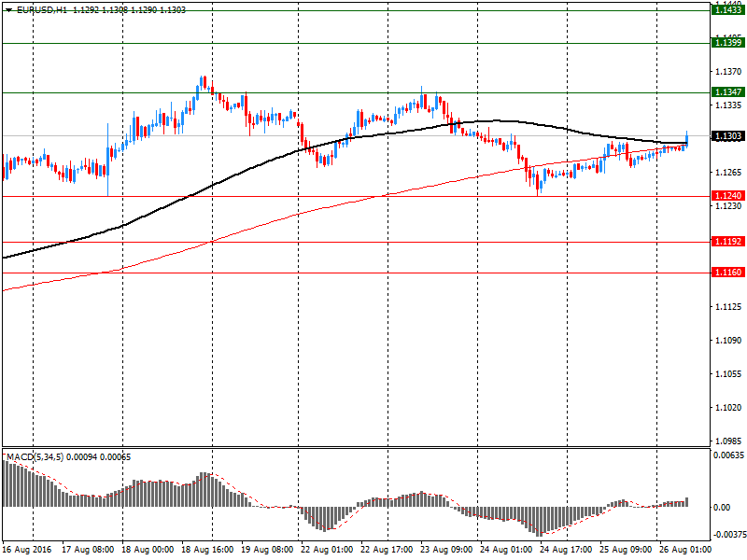Select the 1.1192 red support label

(x=728, y=242)
